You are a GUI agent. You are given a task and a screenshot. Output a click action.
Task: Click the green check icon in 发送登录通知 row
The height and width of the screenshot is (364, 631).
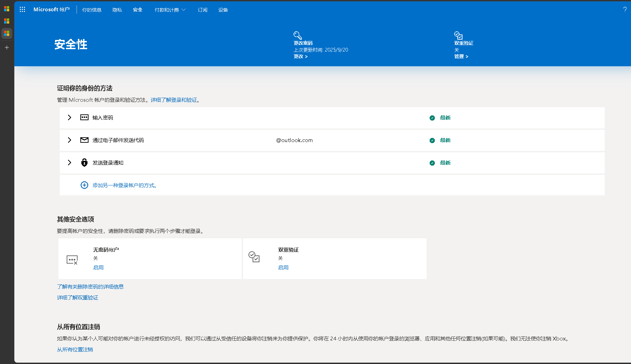(432, 163)
